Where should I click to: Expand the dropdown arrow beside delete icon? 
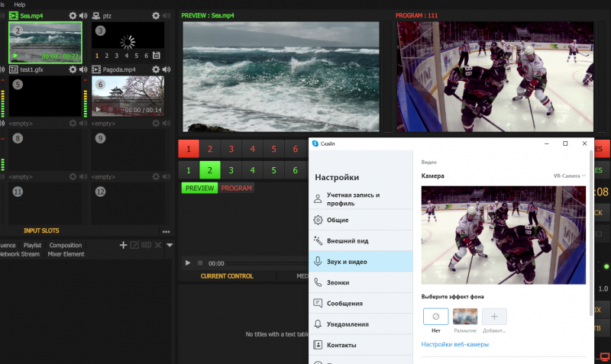point(170,245)
